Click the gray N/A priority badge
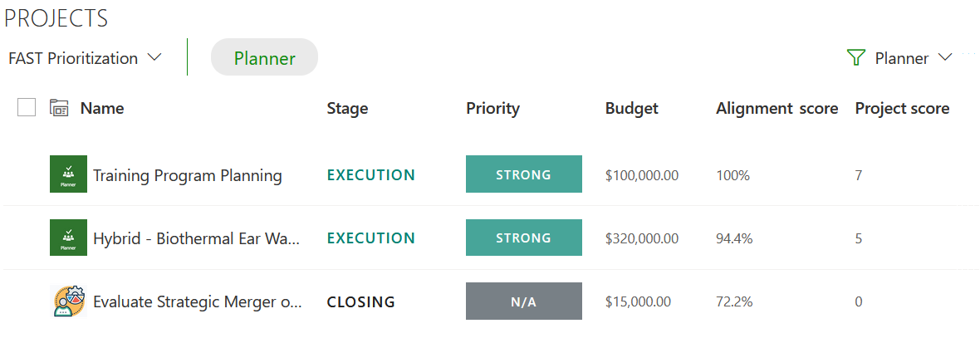The height and width of the screenshot is (343, 980). point(524,301)
